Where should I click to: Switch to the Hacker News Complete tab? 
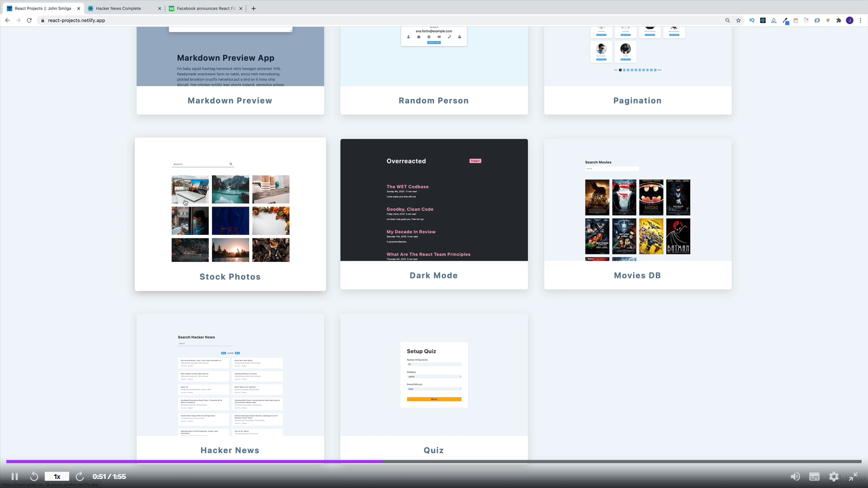118,8
